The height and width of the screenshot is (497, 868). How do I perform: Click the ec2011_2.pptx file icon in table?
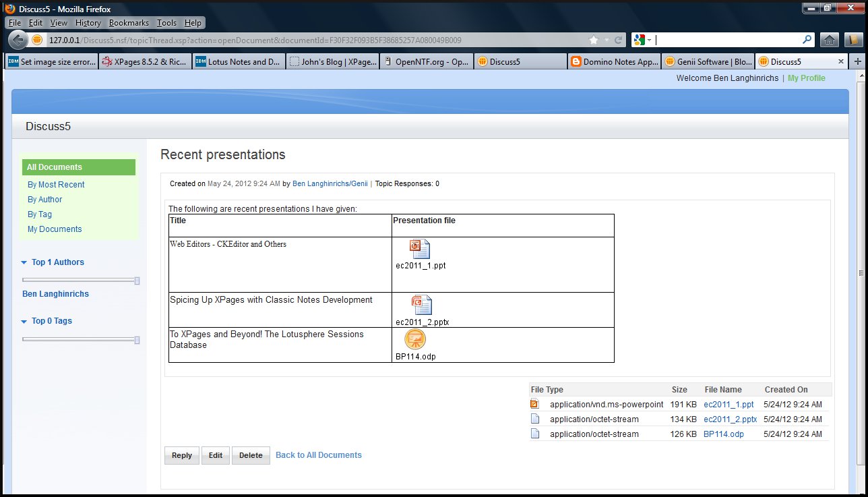pos(422,305)
